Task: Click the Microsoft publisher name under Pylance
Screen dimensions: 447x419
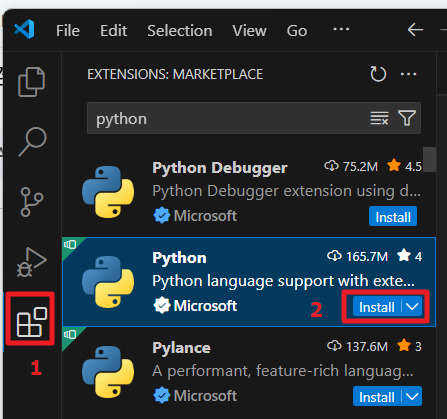Action: [205, 396]
